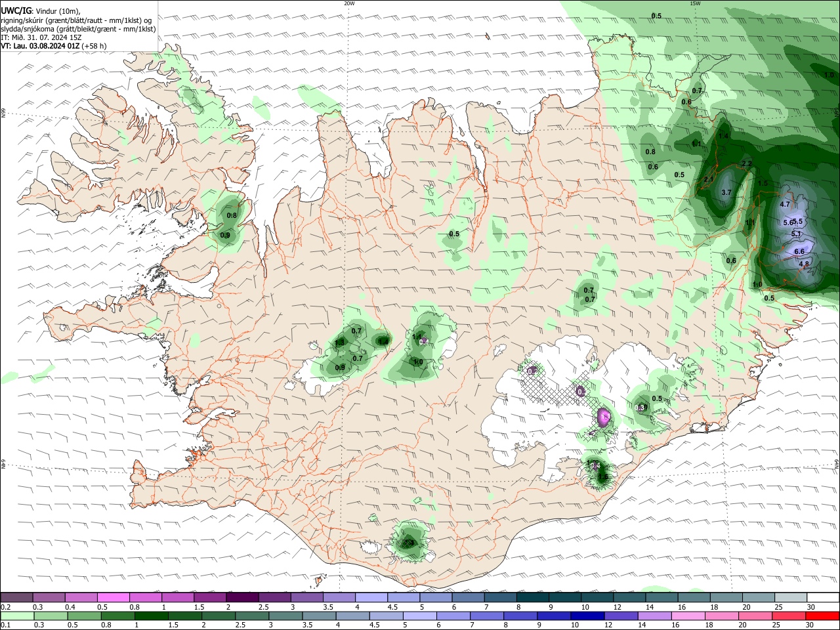840x630 pixels.
Task: Click the 4.8 precipitation value on the map
Action: (x=804, y=264)
